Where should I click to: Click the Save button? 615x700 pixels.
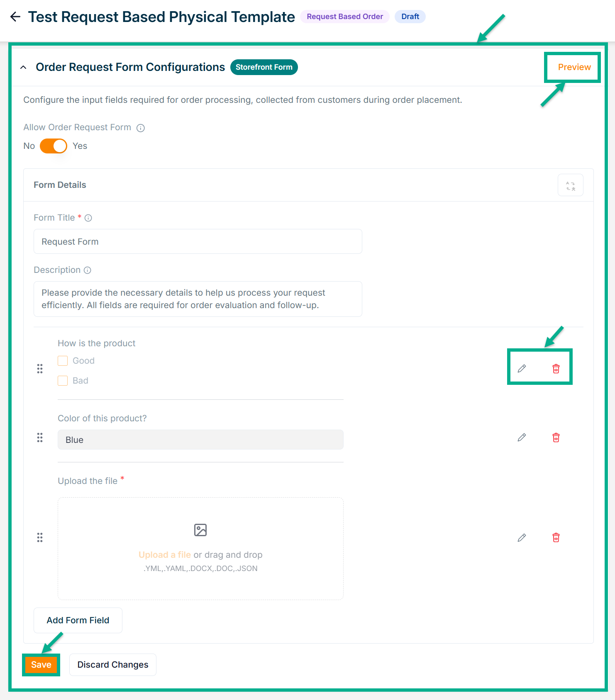coord(41,665)
